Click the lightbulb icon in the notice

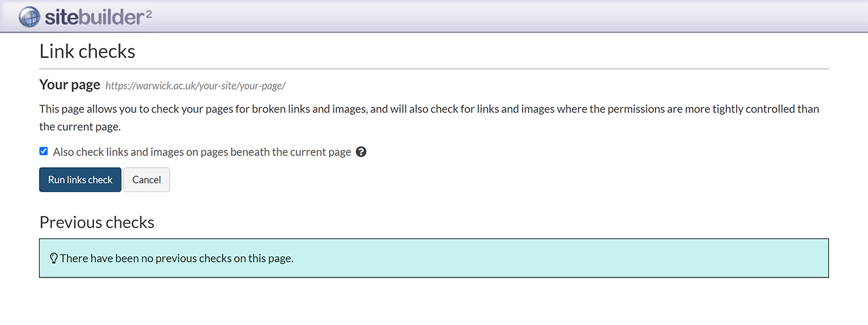(53, 259)
